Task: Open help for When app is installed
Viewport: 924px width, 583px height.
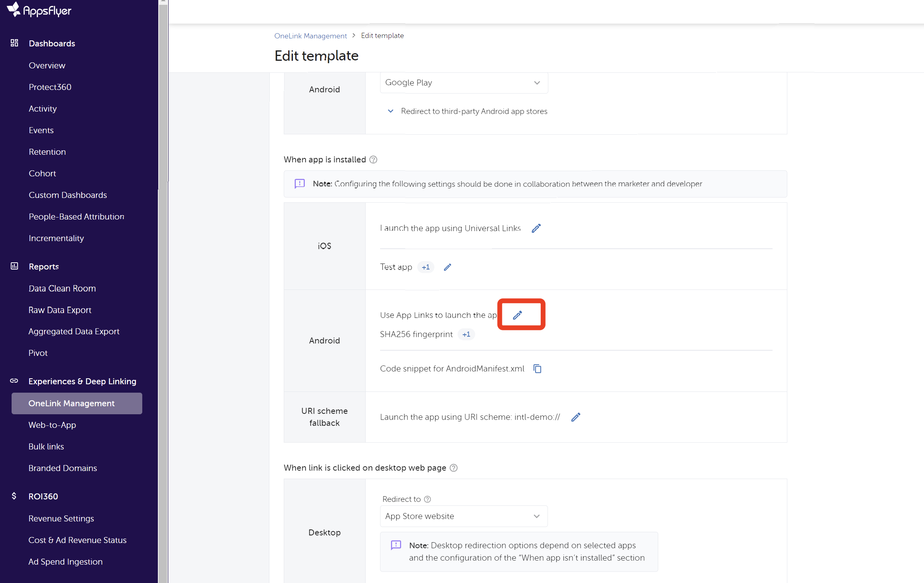Action: coord(373,160)
